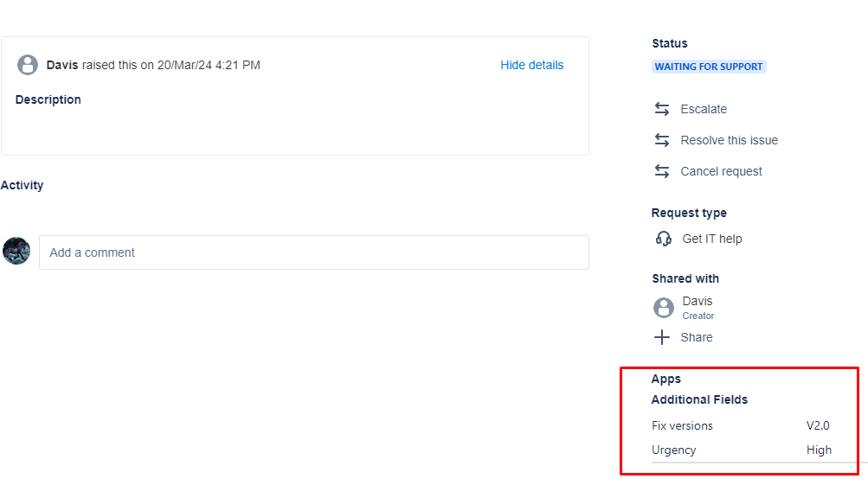
Task: Click your profile picture next to comment box
Action: 16,252
